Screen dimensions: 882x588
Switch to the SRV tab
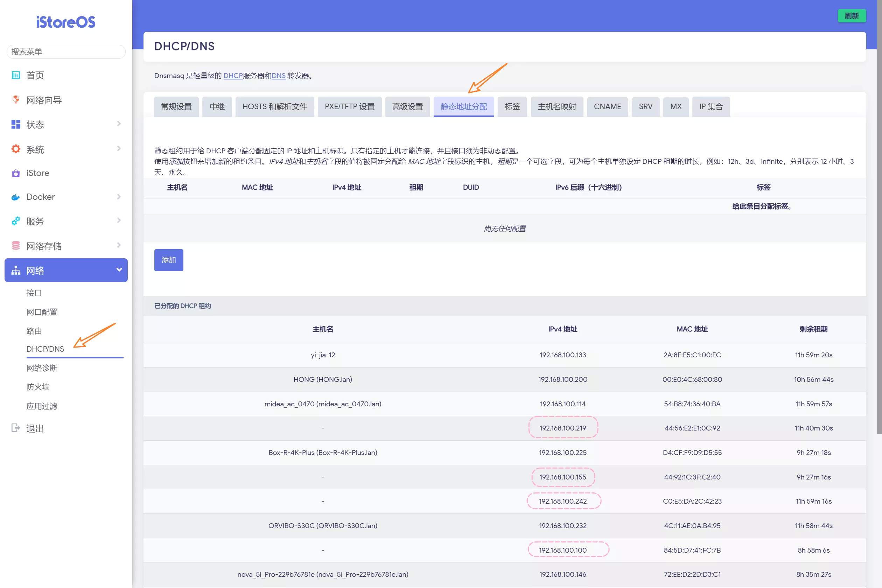(646, 107)
